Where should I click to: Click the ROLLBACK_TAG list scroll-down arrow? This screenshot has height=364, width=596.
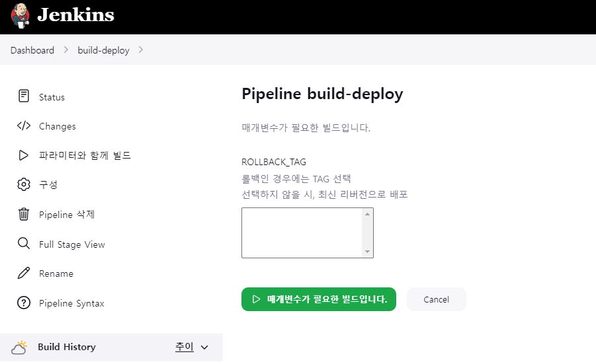click(x=367, y=251)
